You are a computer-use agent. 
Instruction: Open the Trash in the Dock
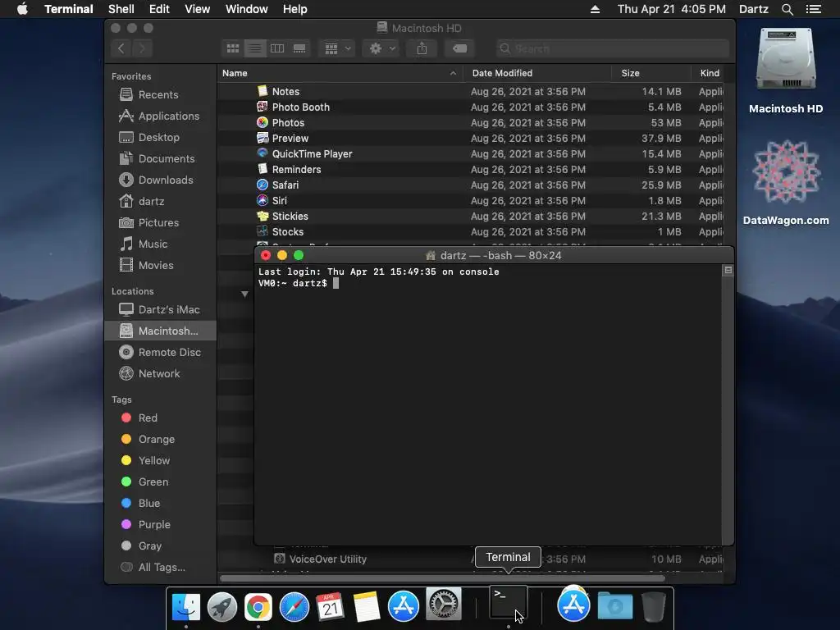653,606
